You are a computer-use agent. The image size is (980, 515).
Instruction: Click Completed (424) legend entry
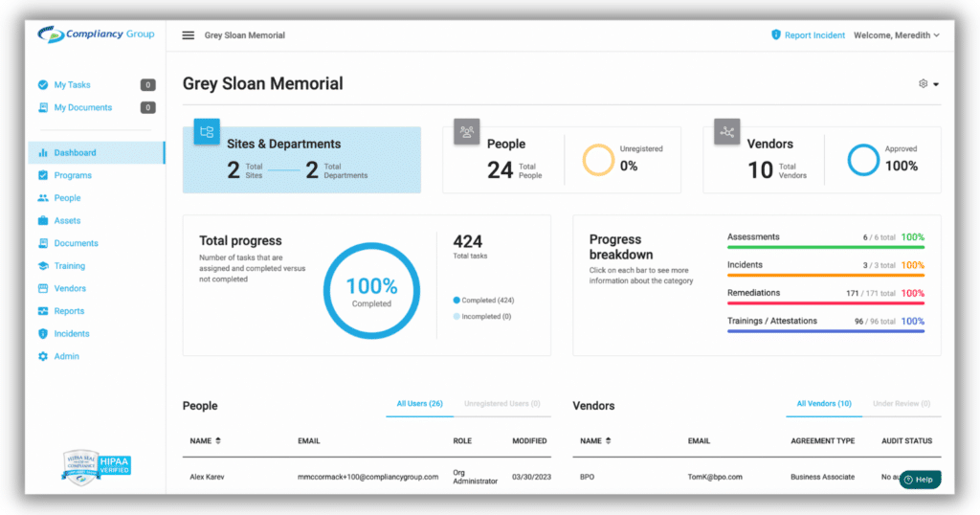click(483, 301)
